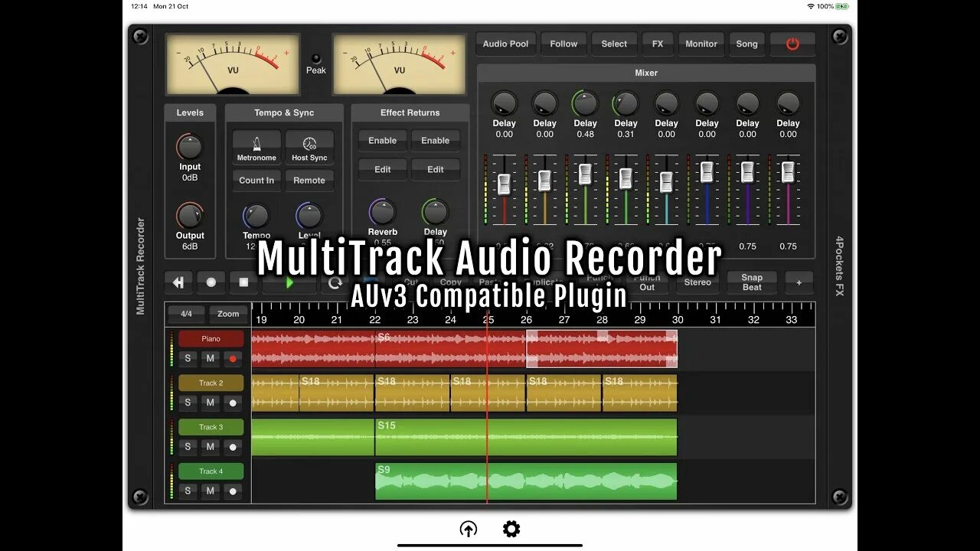Select the Piano track name label
The image size is (980, 551).
coord(211,338)
